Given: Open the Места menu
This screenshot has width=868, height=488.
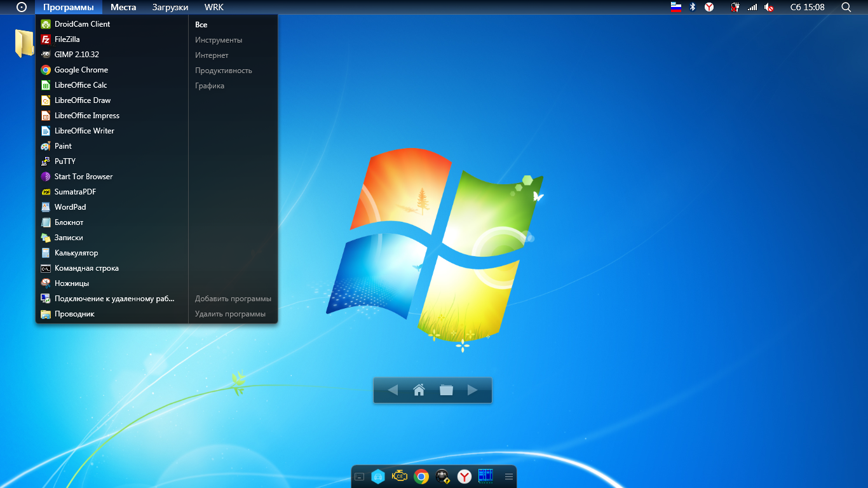Looking at the screenshot, I should pos(123,7).
